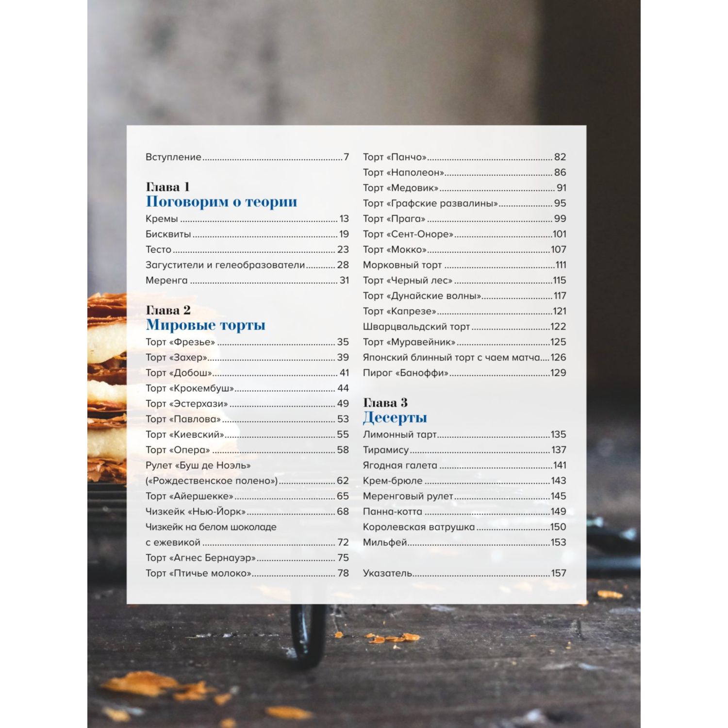728x728 pixels.
Task: Select «с ежевикой» line, page 72
Action: coord(248,542)
